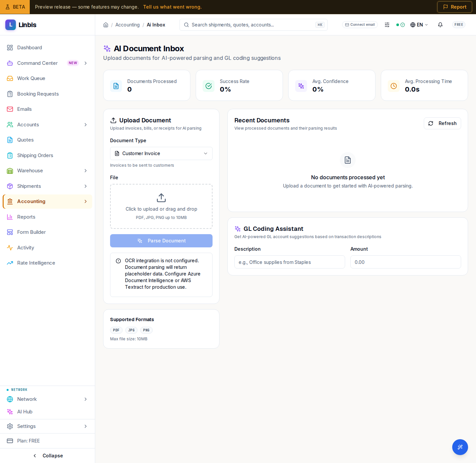Click the OCR warning info icon
The image size is (476, 463).
118,261
